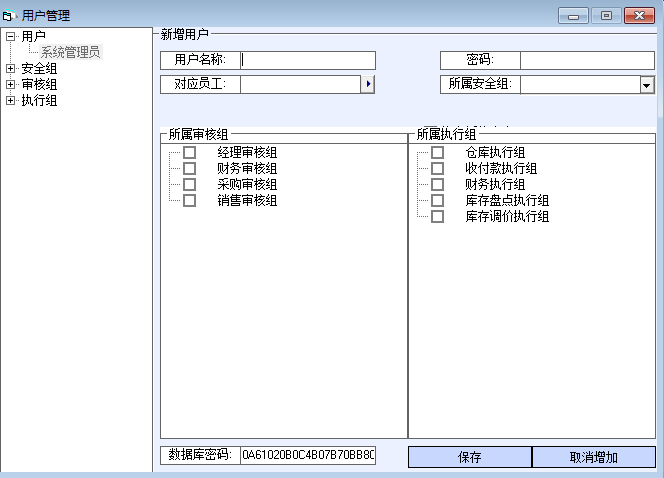Click the 对应员工 text field
664x478 pixels.
pyautogui.click(x=301, y=84)
